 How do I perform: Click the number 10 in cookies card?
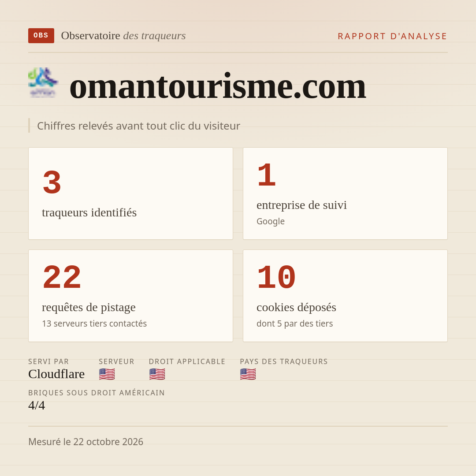coord(276,277)
